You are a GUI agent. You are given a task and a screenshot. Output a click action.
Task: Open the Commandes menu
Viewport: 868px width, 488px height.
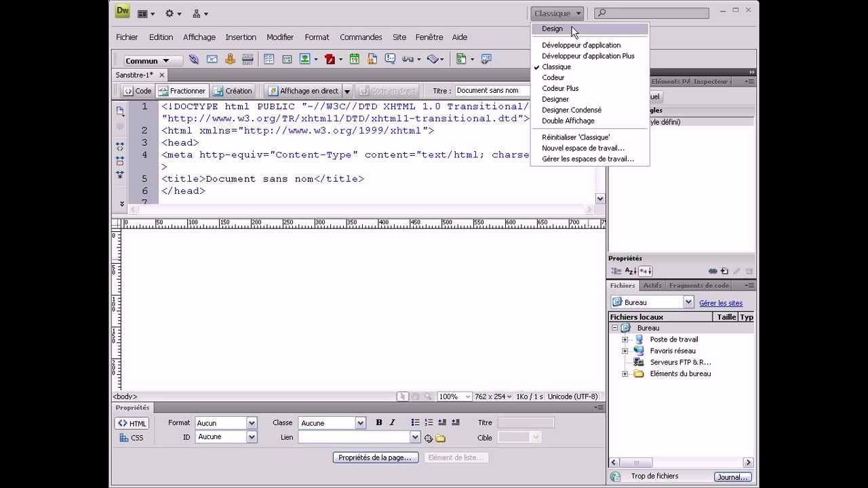click(361, 37)
